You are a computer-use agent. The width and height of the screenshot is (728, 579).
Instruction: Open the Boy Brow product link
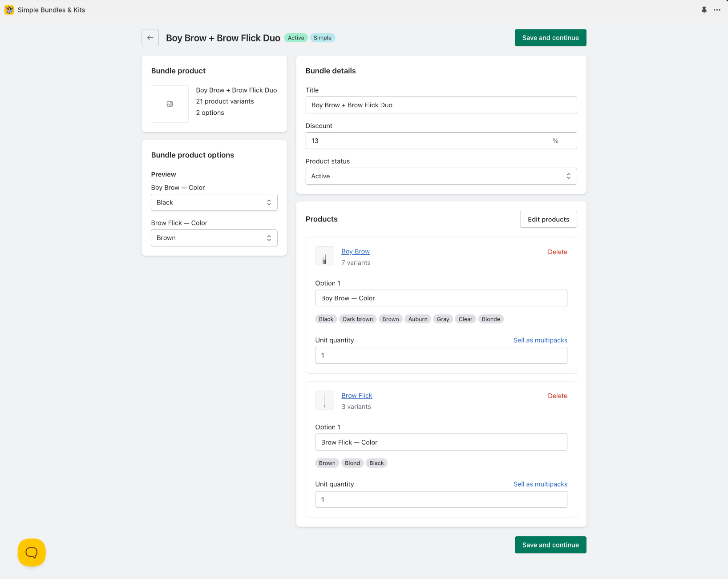356,251
